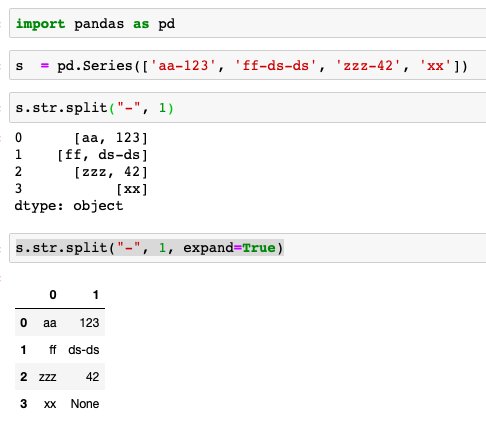Click table cell '42' in the DataFrame

pos(92,377)
